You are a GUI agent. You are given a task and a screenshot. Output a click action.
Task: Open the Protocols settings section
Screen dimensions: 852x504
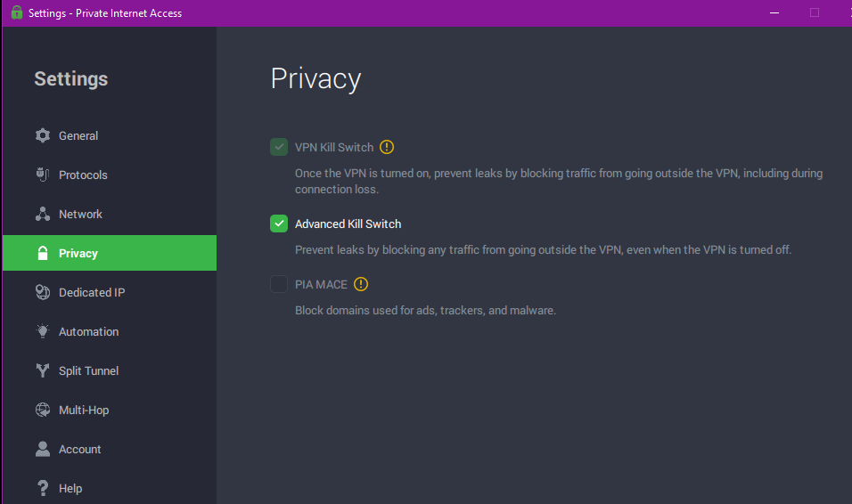coord(110,175)
